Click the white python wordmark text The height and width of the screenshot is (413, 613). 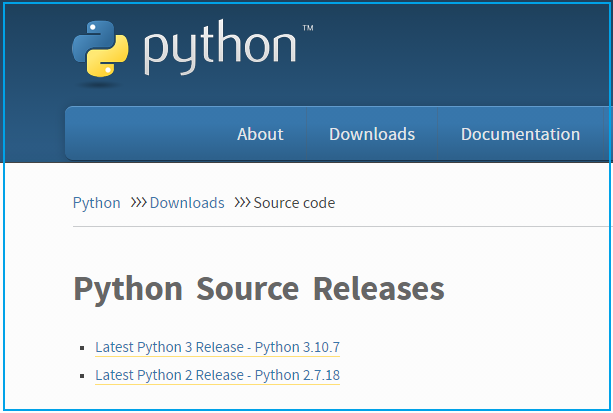pyautogui.click(x=220, y=47)
